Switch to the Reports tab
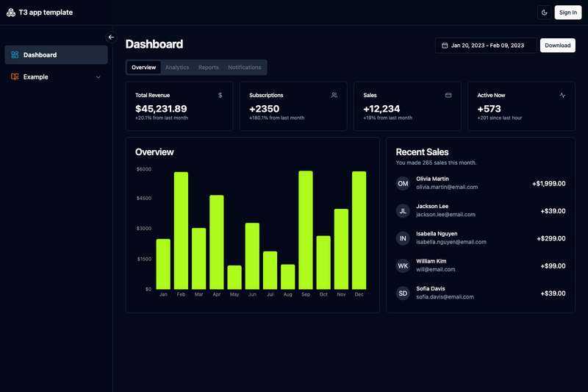This screenshot has width=588, height=392. (209, 68)
